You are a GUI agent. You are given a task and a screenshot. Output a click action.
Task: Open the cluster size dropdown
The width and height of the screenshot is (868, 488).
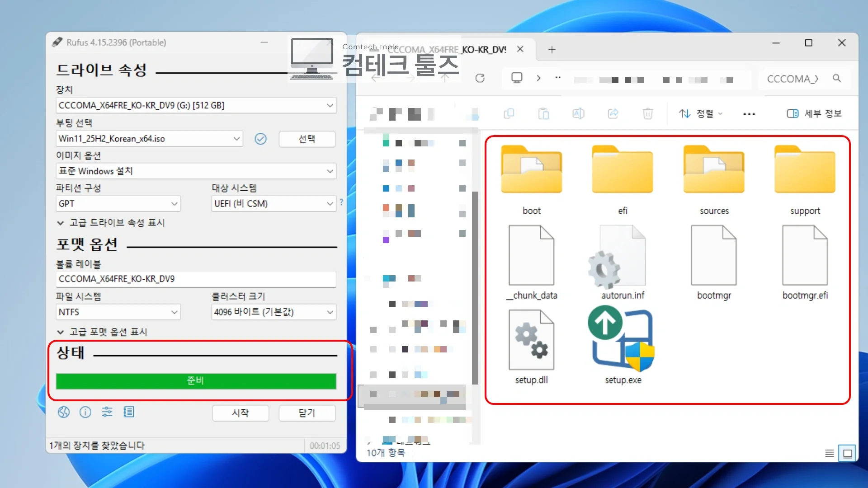click(274, 312)
